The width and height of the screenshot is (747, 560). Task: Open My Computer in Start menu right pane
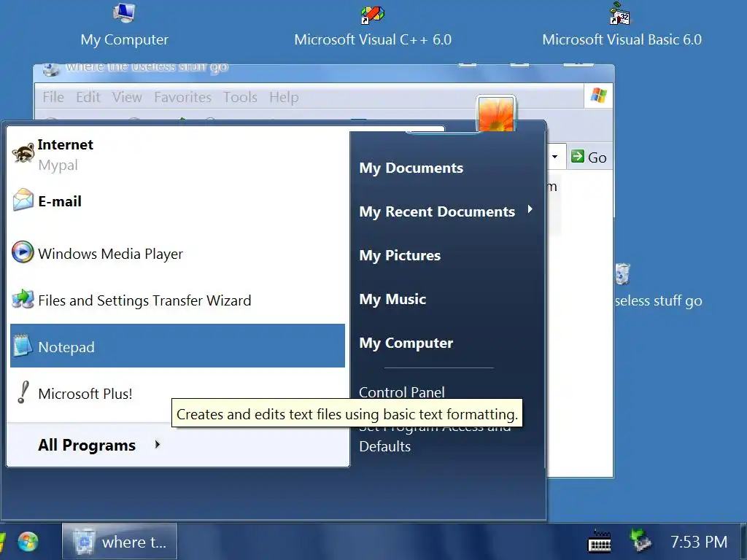click(406, 343)
